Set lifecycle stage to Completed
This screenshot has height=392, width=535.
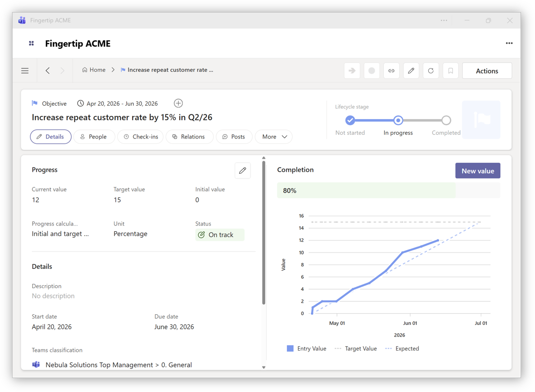pos(446,120)
